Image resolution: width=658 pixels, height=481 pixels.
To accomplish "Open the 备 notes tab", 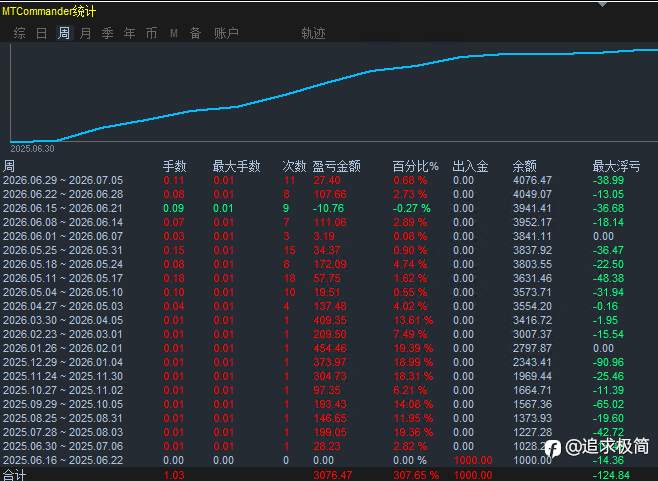I will (196, 33).
